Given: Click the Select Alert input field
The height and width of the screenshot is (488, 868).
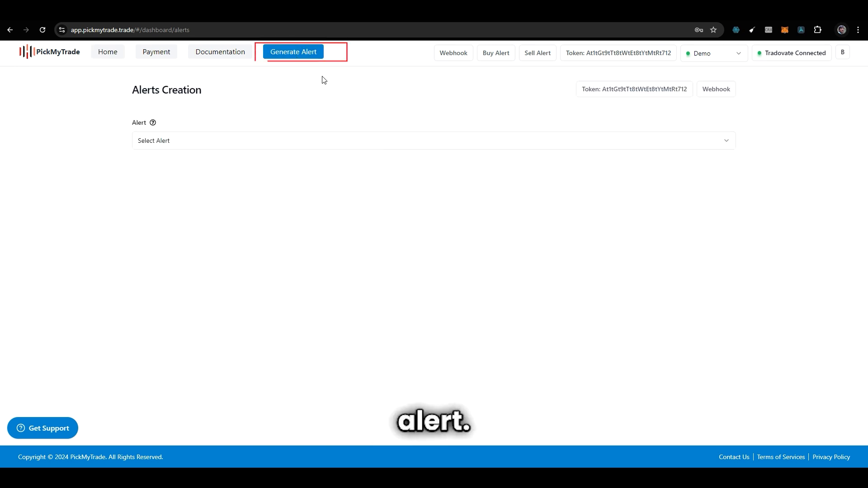Looking at the screenshot, I should click(x=433, y=141).
